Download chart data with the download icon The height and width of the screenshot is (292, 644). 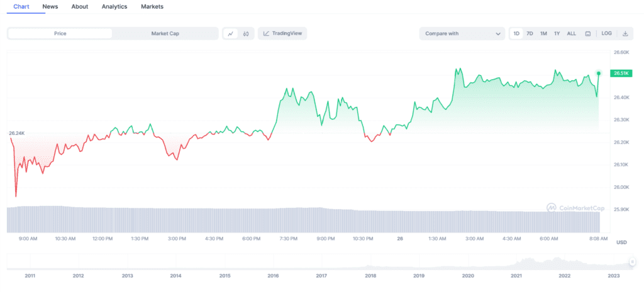626,34
